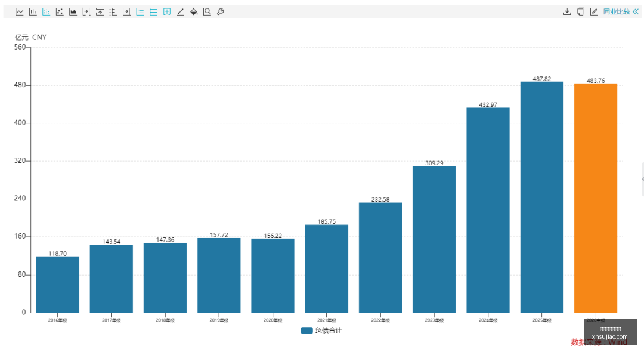This screenshot has height=352, width=644.
Task: Open the 同业比较 peer comparison link
Action: [617, 12]
